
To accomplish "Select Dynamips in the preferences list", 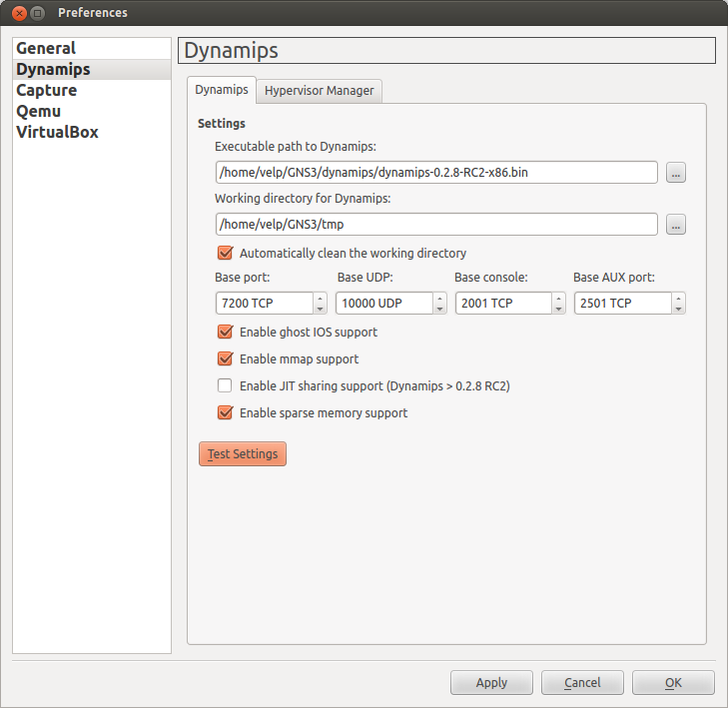I will click(x=92, y=69).
